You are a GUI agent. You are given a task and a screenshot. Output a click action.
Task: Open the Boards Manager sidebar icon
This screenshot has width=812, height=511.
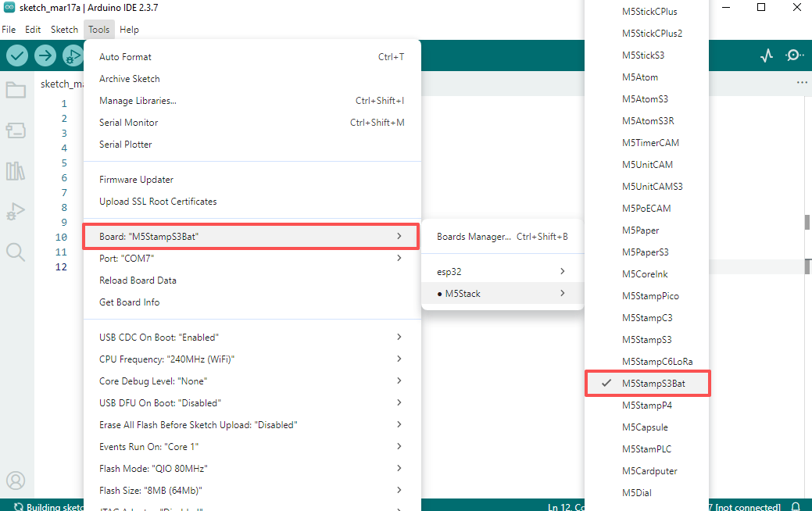coord(16,130)
